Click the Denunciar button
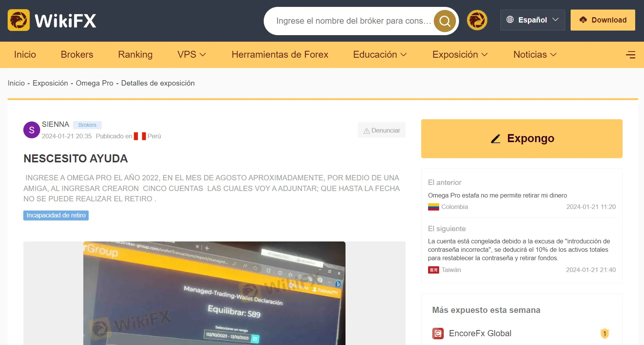The height and width of the screenshot is (345, 644). point(381,130)
